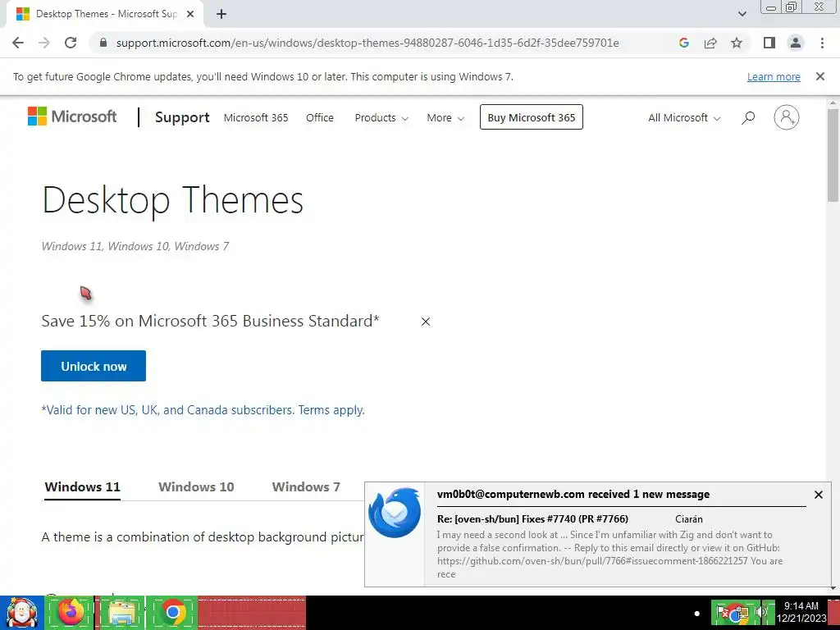Expand the All Microsoft menu

click(684, 117)
